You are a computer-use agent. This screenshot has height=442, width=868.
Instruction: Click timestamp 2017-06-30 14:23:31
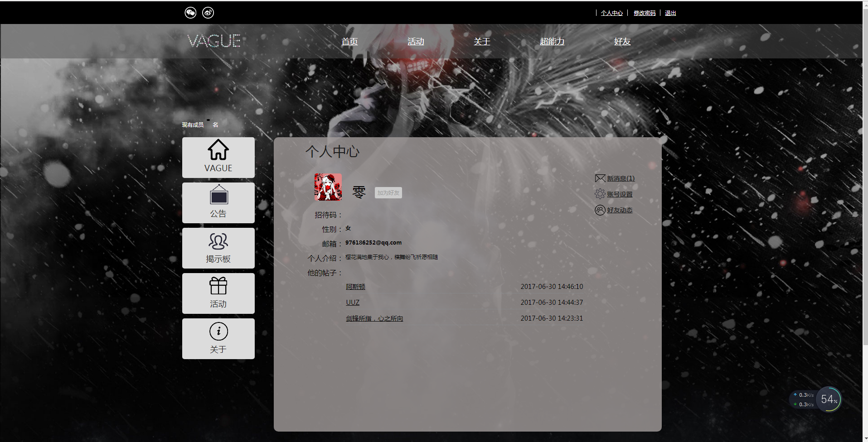pyautogui.click(x=552, y=318)
